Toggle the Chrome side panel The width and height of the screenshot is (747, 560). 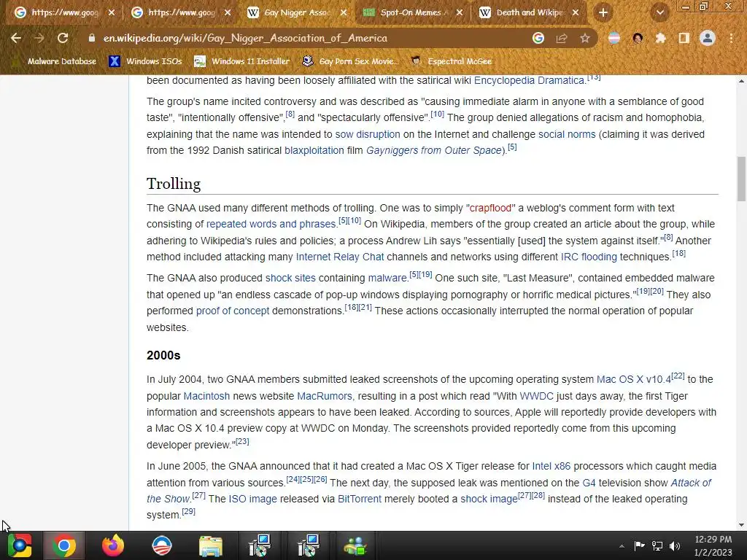[684, 38]
